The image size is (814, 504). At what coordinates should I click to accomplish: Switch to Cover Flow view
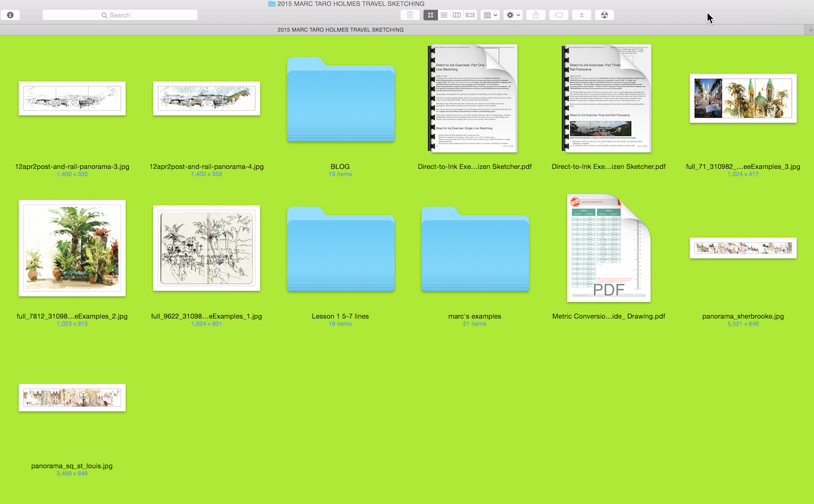470,15
